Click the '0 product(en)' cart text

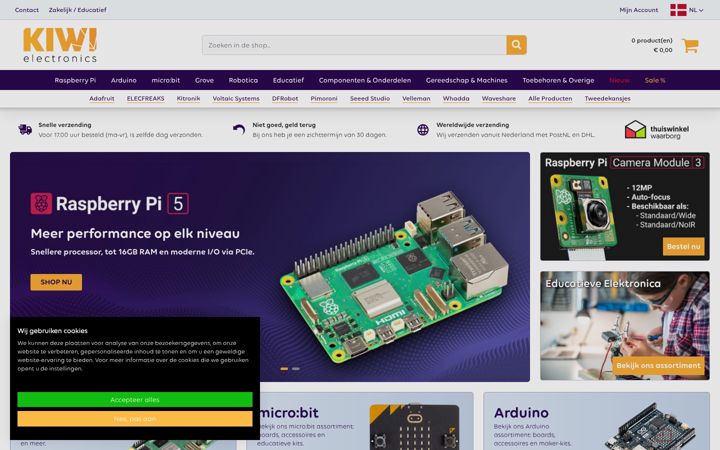tap(652, 40)
